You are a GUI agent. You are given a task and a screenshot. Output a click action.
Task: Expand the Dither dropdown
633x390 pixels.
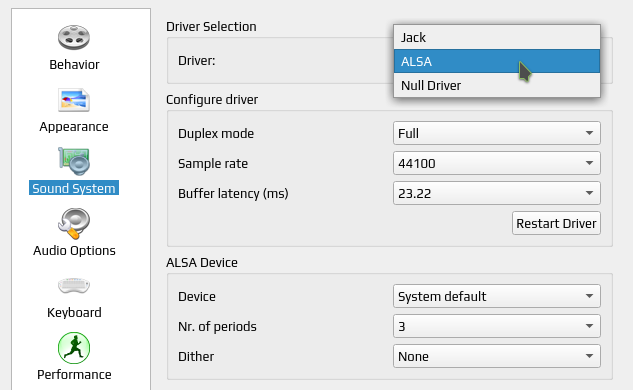tap(497, 356)
